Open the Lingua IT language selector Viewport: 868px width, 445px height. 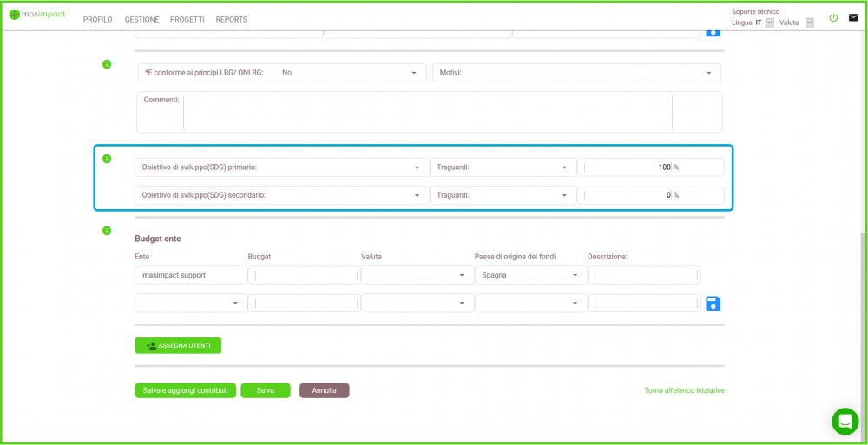pos(770,23)
